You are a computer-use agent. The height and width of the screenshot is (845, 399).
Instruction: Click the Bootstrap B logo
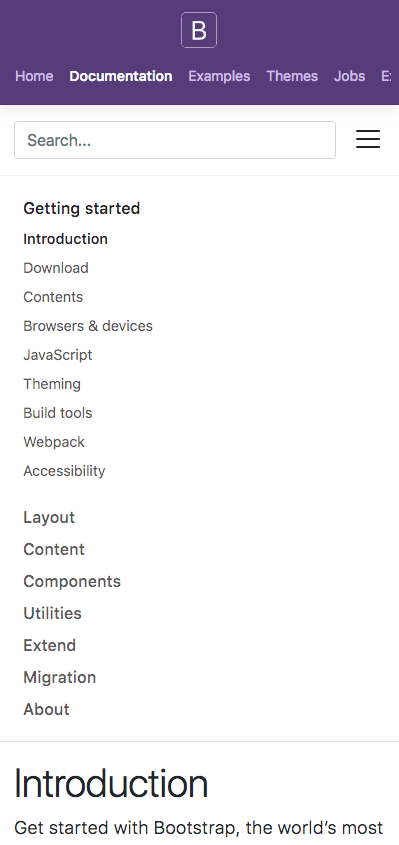[x=199, y=30]
